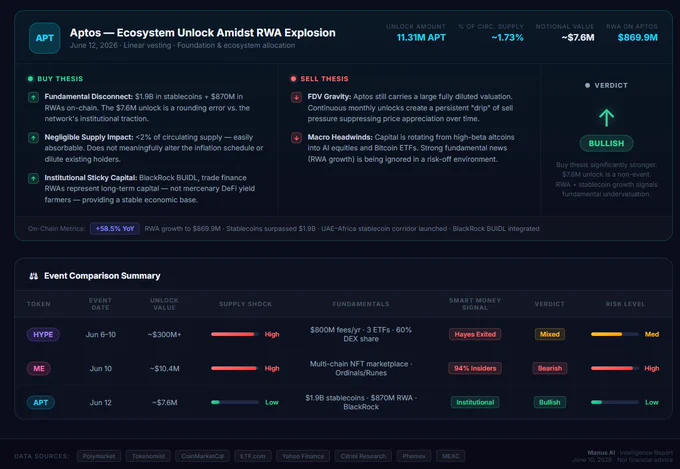Click the APT supply shock bar

(235, 403)
